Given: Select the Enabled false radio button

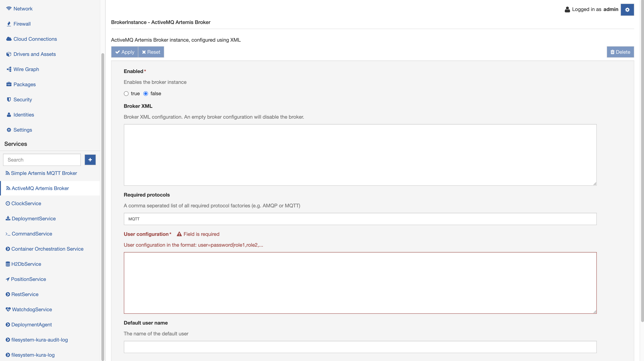Looking at the screenshot, I should pos(145,94).
